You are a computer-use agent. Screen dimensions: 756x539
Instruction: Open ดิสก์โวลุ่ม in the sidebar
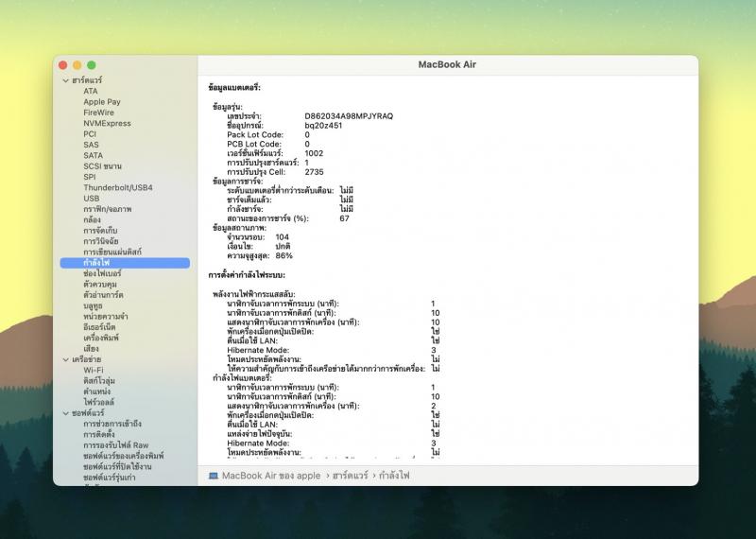click(99, 381)
